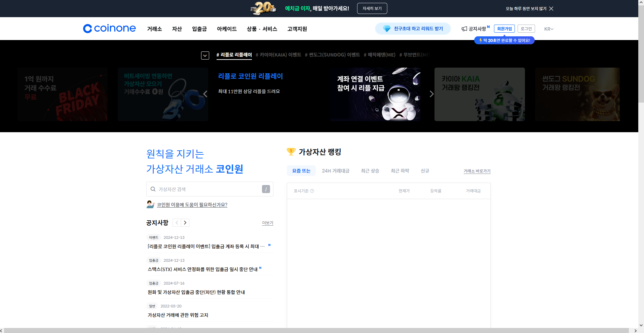Click the 딱 30초면 완료할 수 있어요 tooltip
Image resolution: width=644 pixels, height=333 pixels.
tap(504, 40)
